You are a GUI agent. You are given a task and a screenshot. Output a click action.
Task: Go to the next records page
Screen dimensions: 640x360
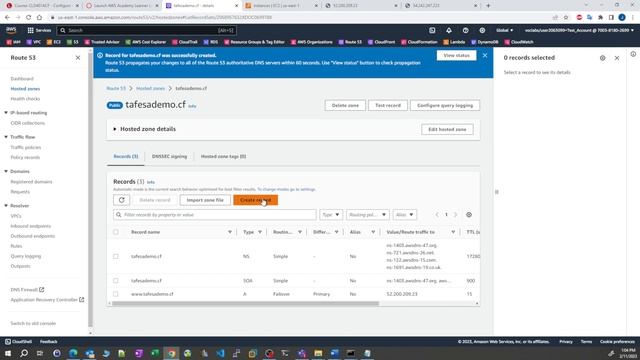pyautogui.click(x=456, y=215)
